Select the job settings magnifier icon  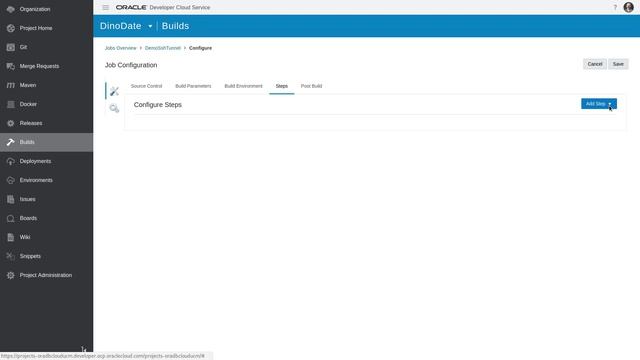(114, 108)
